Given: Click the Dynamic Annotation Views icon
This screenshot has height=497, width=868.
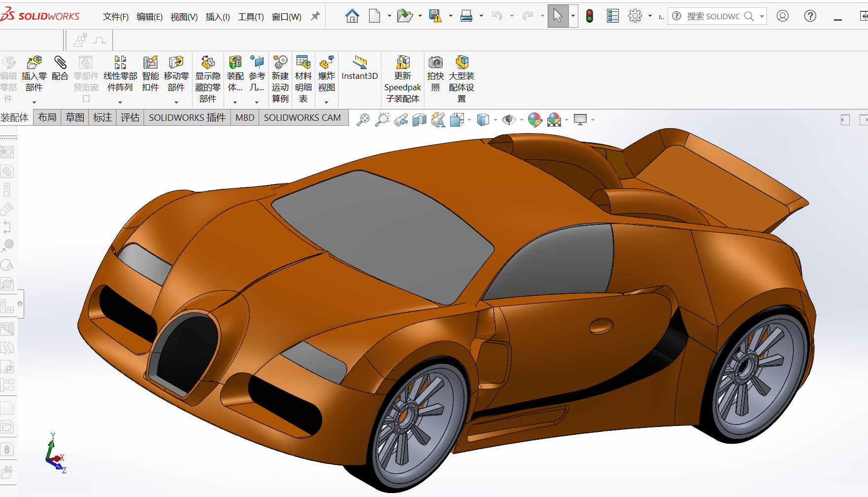Looking at the screenshot, I should coord(438,120).
